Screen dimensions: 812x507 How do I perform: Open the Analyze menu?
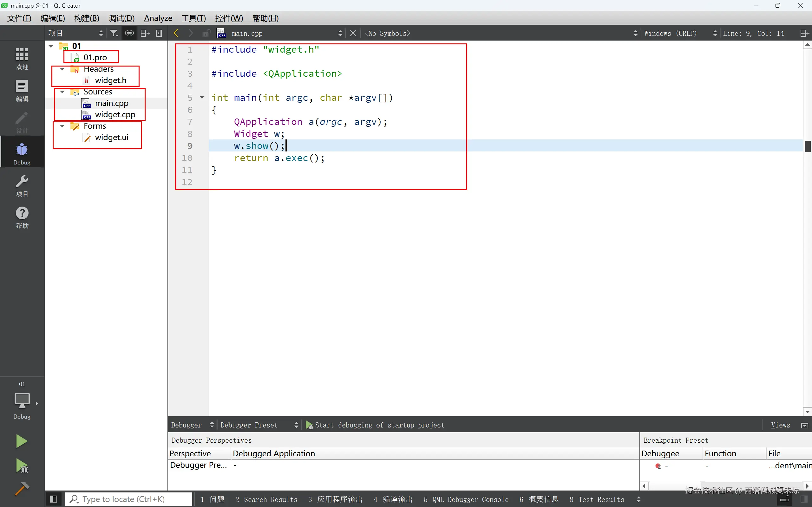(x=158, y=18)
